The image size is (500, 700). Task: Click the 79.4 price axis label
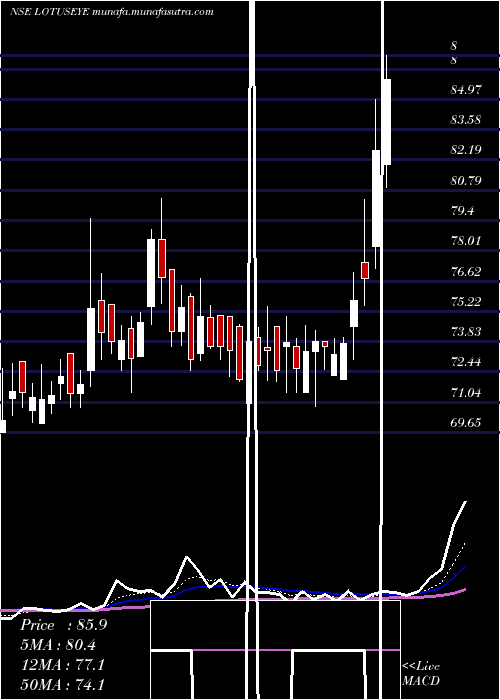point(462,211)
